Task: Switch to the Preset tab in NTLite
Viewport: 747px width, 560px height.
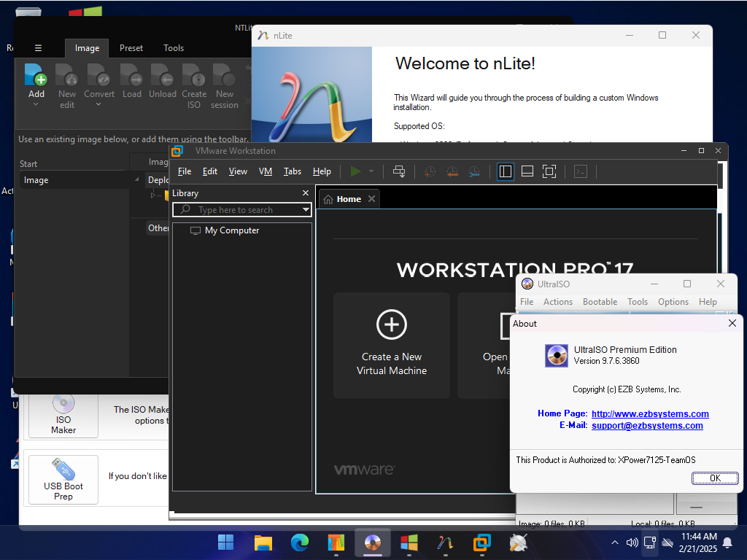Action: click(131, 48)
